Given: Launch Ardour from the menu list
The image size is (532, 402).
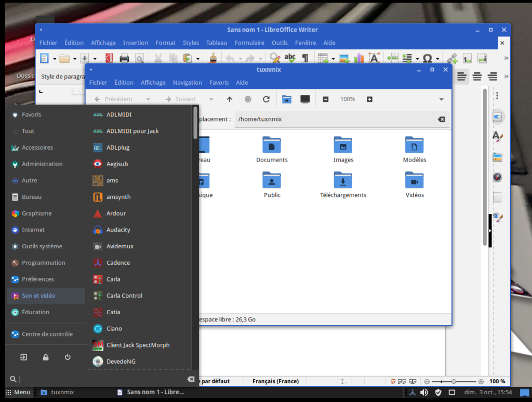Looking at the screenshot, I should (116, 213).
